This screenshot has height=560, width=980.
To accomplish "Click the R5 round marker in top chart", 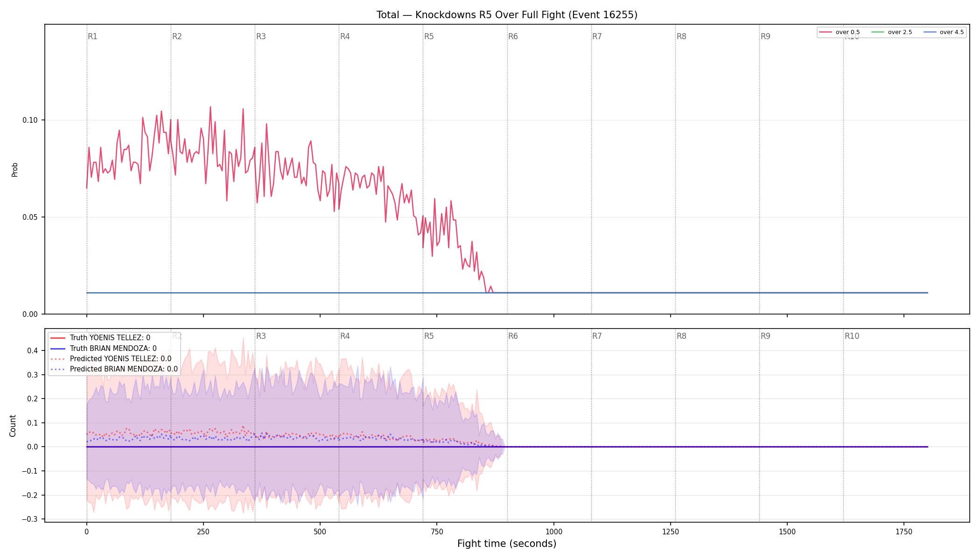I will [x=429, y=36].
